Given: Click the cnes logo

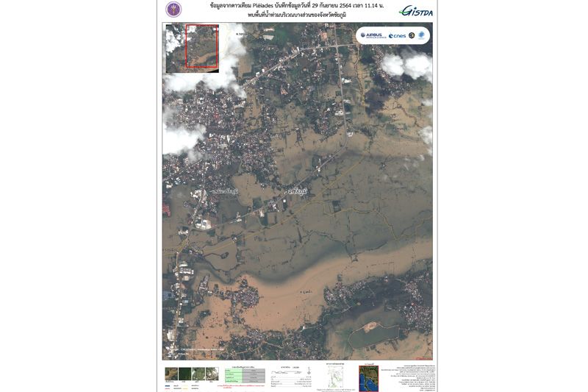Looking at the screenshot, I should (x=397, y=36).
